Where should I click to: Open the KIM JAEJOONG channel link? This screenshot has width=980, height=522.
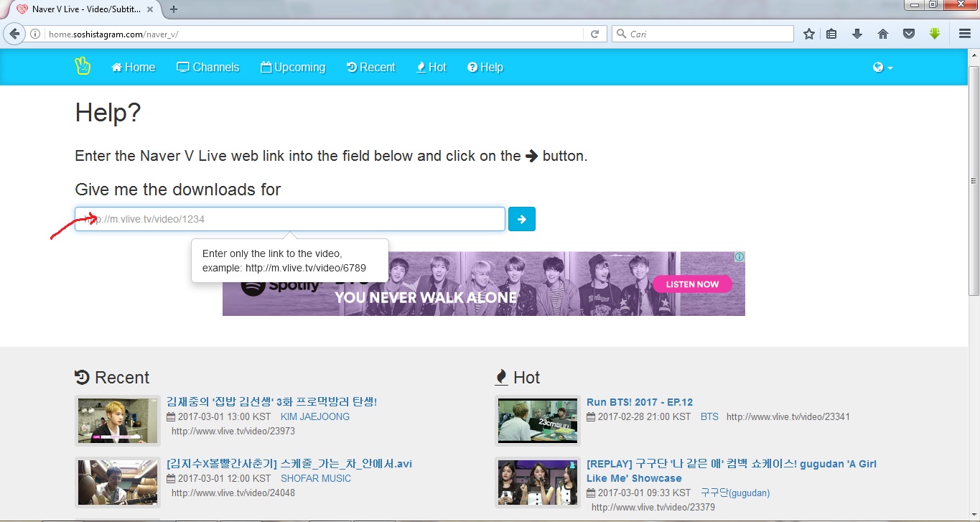(x=315, y=416)
